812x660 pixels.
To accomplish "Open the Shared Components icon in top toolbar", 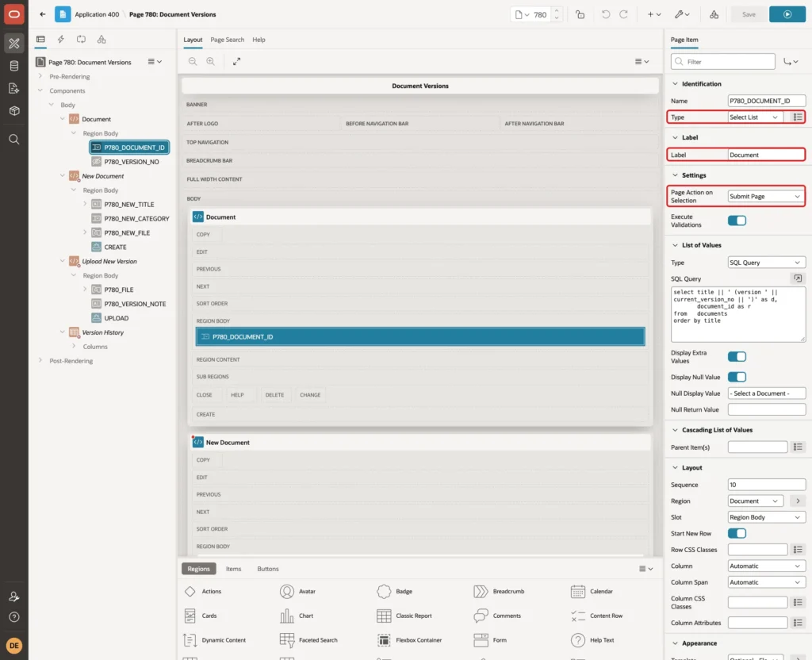I will 714,14.
